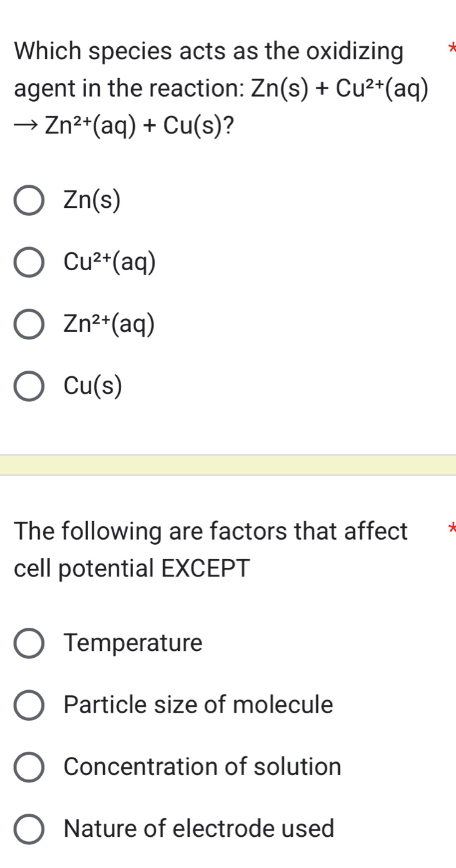Click the Temperature option label text
Viewport: 456px width, 868px height.
pos(133,643)
